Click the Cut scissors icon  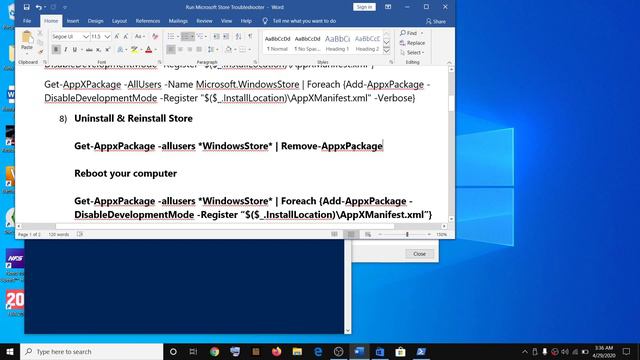[x=40, y=33]
